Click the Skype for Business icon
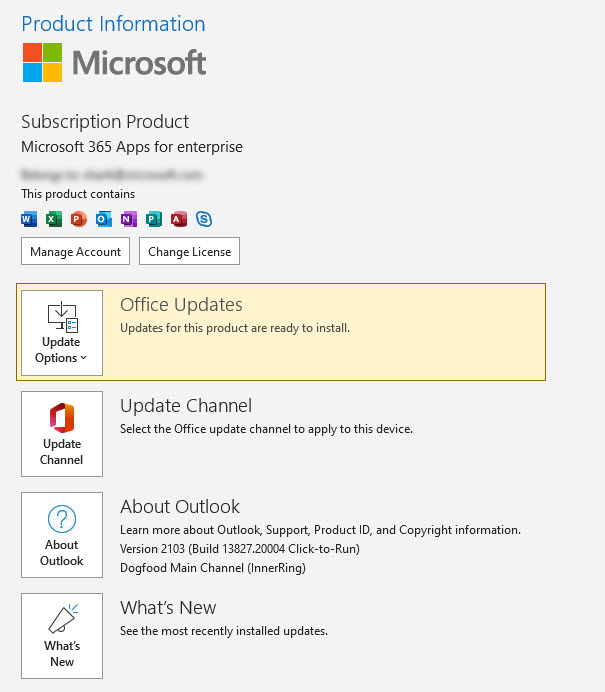This screenshot has width=605, height=692. (x=204, y=219)
